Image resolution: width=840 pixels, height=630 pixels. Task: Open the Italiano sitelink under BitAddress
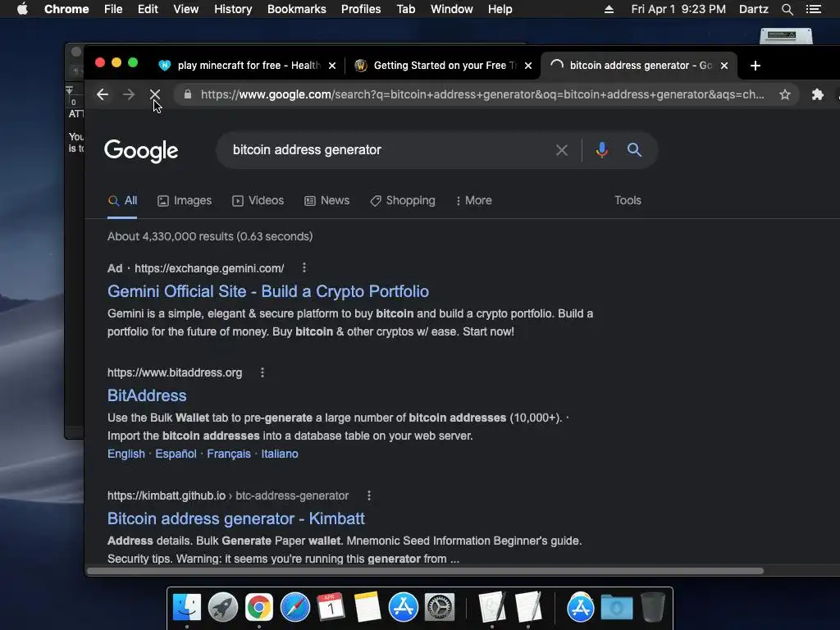pyautogui.click(x=280, y=454)
